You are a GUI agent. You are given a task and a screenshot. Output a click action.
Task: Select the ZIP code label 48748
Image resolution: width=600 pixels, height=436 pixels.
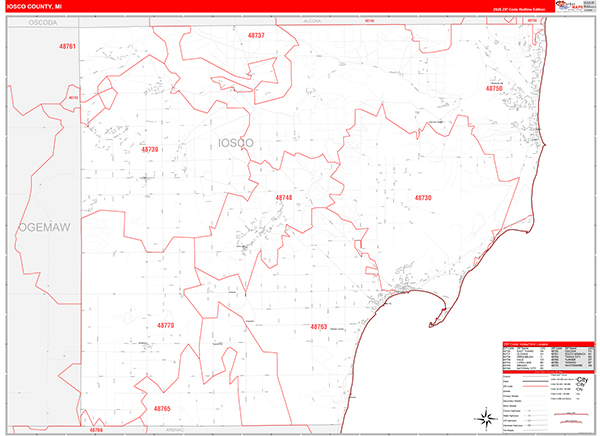pos(284,198)
